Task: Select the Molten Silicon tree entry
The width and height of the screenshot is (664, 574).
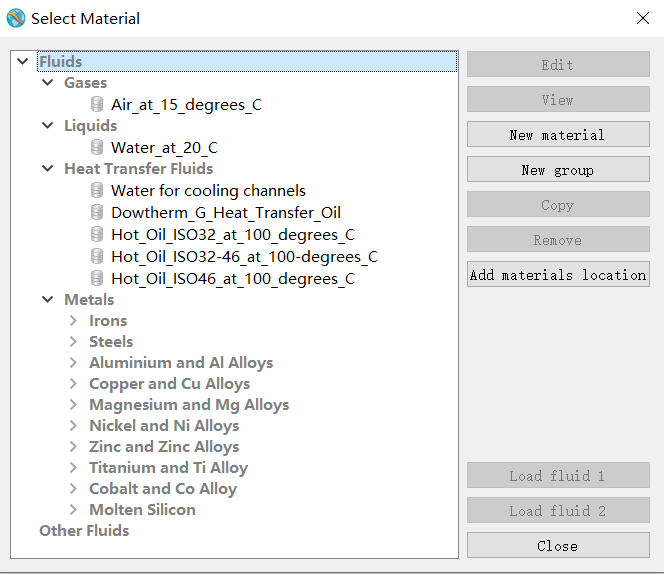Action: click(142, 509)
